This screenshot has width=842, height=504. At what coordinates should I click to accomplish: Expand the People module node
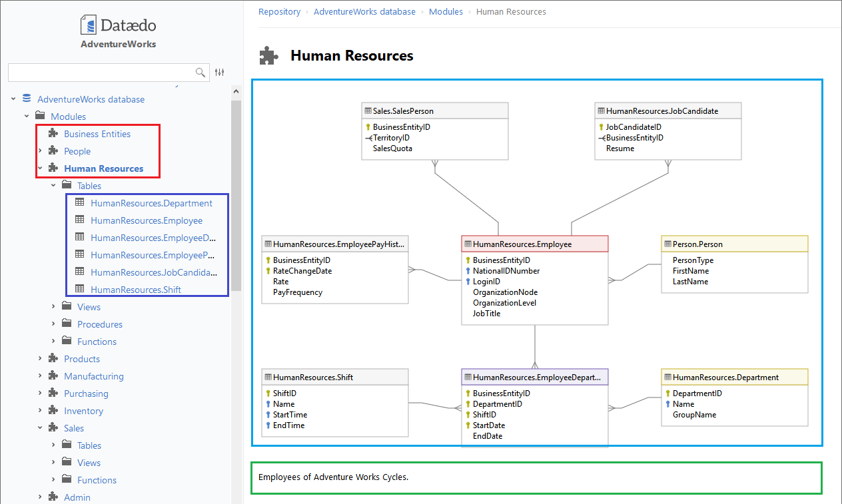40,151
